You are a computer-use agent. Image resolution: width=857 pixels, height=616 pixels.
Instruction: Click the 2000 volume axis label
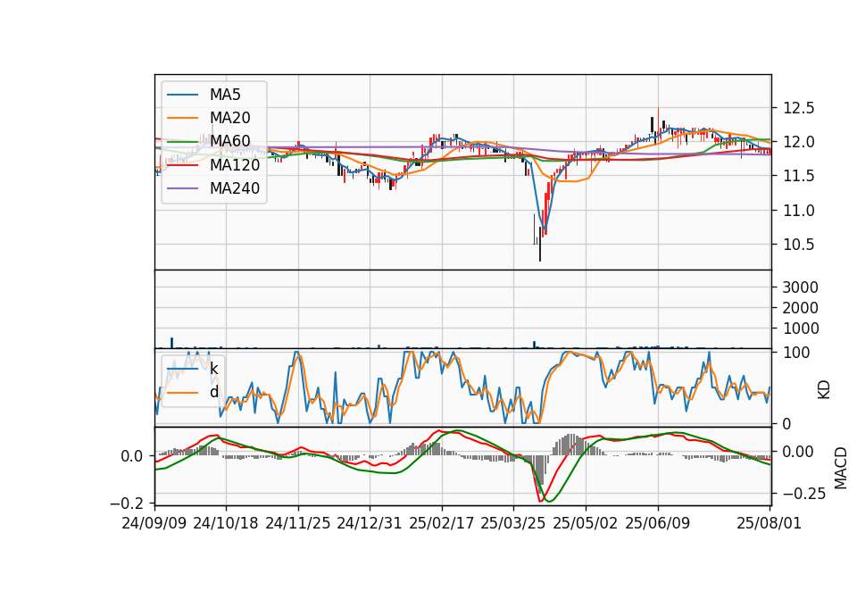click(x=800, y=308)
